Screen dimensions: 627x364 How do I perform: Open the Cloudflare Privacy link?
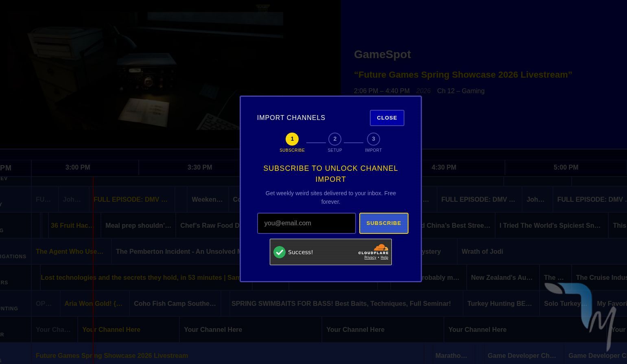tap(370, 257)
